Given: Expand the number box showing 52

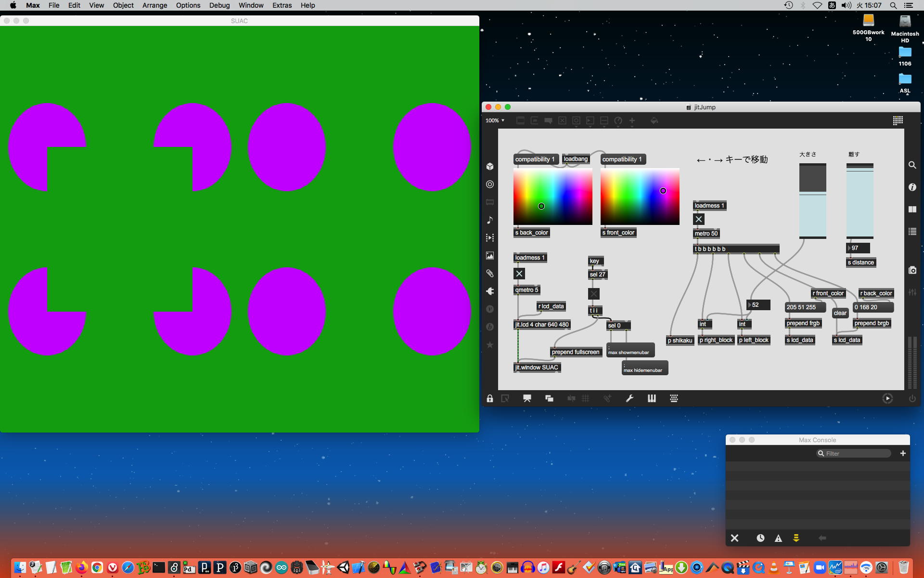Looking at the screenshot, I should 758,305.
